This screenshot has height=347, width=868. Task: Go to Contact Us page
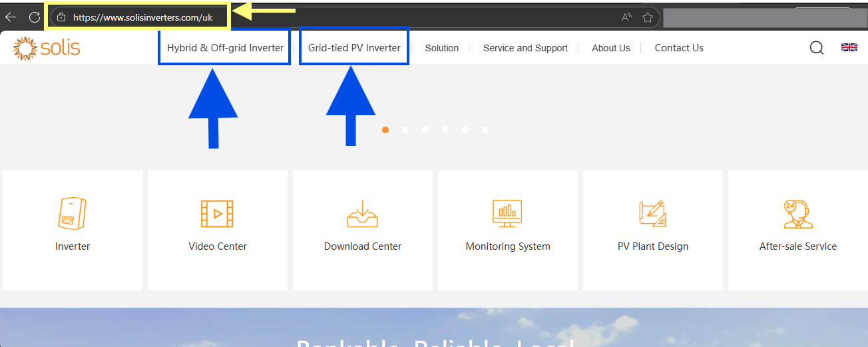click(x=679, y=48)
